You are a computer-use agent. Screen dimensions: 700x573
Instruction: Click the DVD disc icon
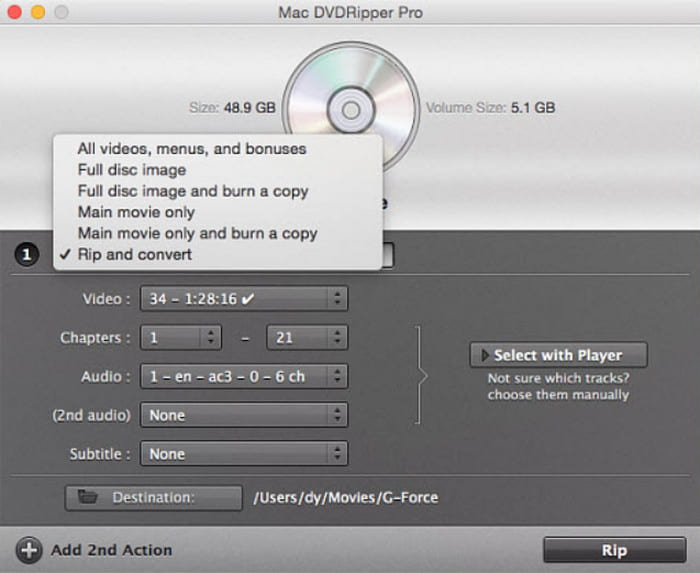coord(351,107)
